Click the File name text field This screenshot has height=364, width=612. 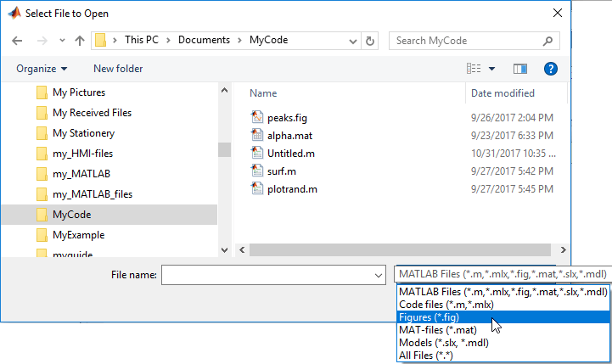pyautogui.click(x=267, y=275)
